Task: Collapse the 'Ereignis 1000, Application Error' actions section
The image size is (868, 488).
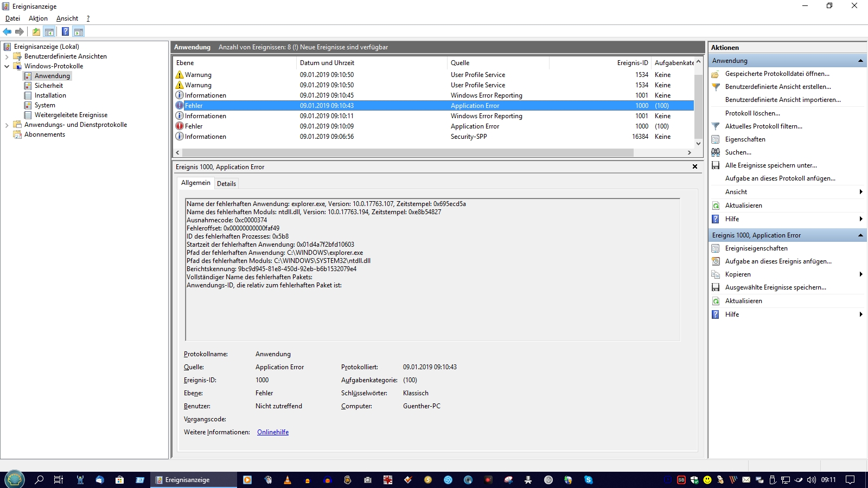Action: click(860, 235)
